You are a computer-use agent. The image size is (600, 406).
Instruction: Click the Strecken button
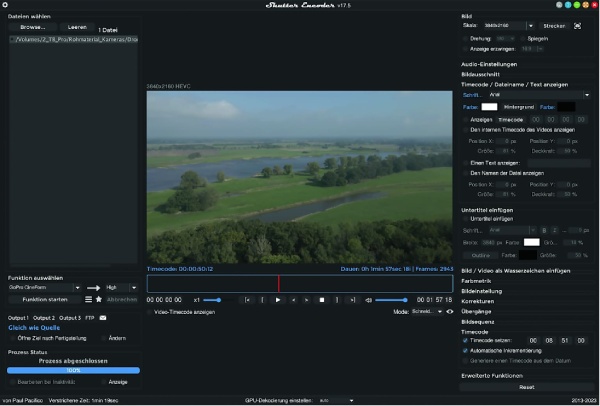click(x=554, y=26)
